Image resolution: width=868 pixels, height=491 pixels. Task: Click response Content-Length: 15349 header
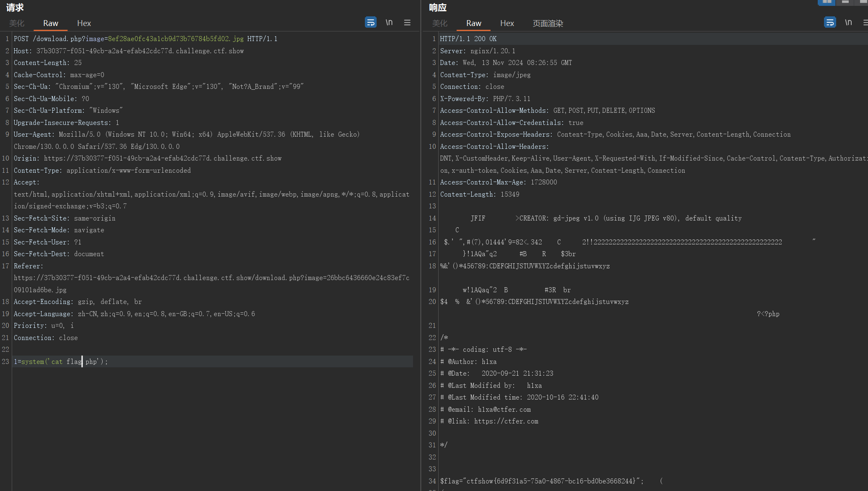click(x=480, y=195)
